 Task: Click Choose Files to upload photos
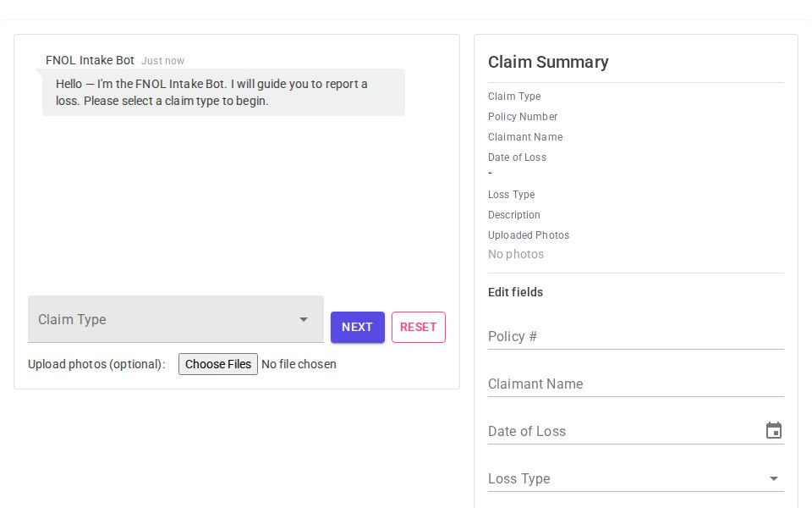click(218, 364)
